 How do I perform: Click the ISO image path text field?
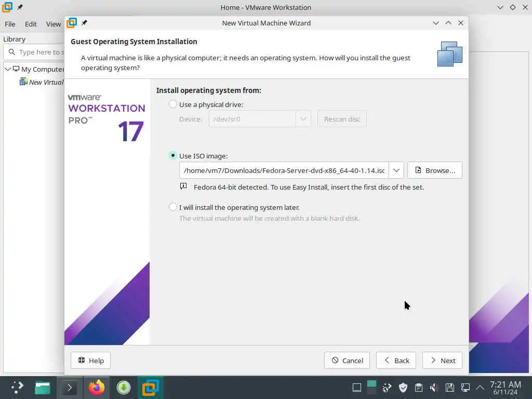(x=284, y=170)
